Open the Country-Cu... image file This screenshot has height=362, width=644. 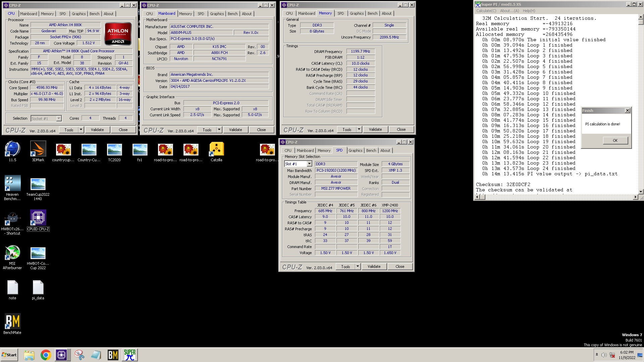tap(89, 153)
